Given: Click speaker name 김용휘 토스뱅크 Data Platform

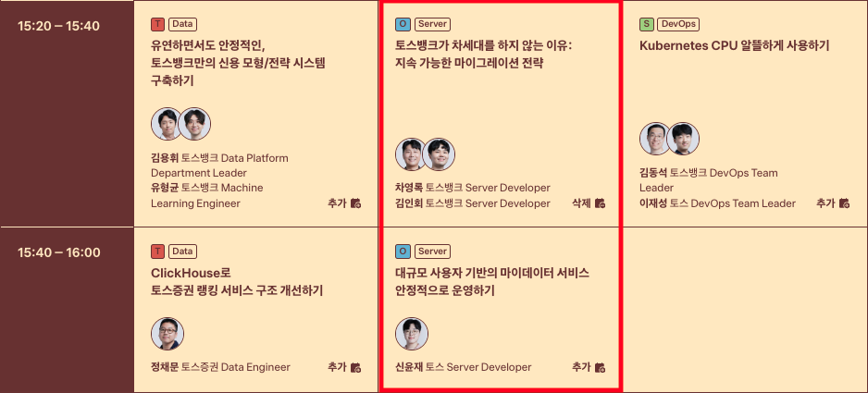Looking at the screenshot, I should (219, 158).
